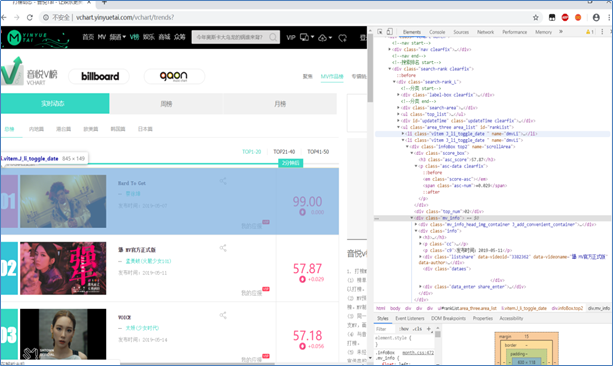This screenshot has height=366, width=613.
Task: Click the magnifier icon in the site search box
Action: pos(273,37)
